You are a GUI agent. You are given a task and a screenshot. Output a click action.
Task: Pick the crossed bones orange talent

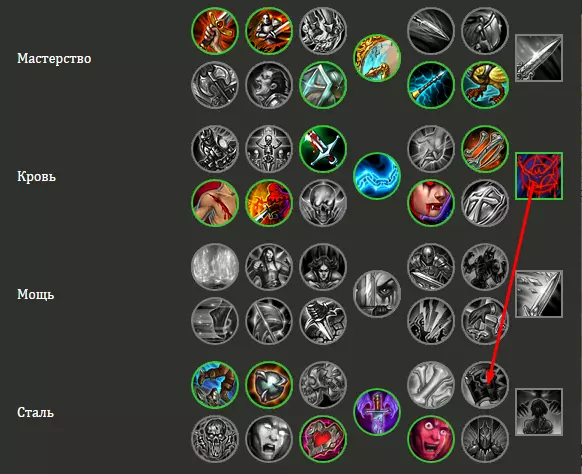485,149
